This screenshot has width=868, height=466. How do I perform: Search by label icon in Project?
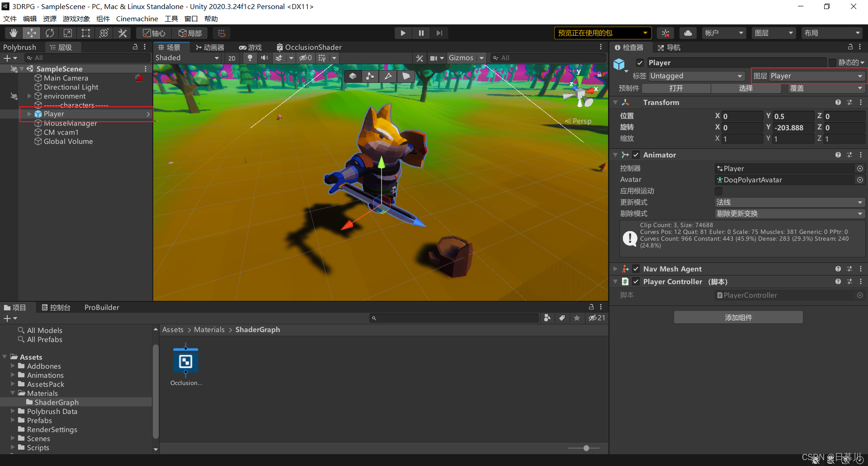(562, 318)
